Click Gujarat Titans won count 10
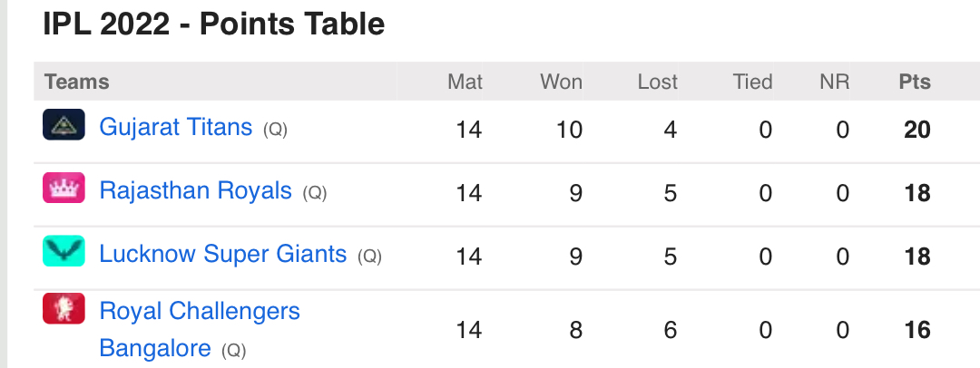The image size is (980, 368). pyautogui.click(x=569, y=130)
